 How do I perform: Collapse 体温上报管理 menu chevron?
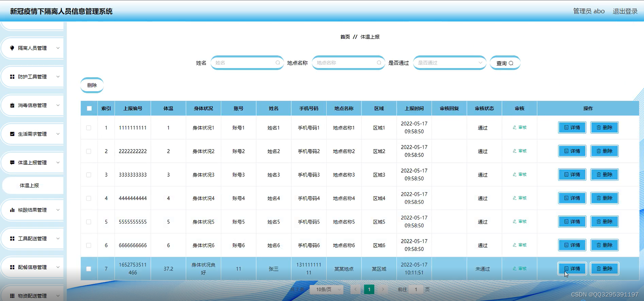(x=58, y=162)
